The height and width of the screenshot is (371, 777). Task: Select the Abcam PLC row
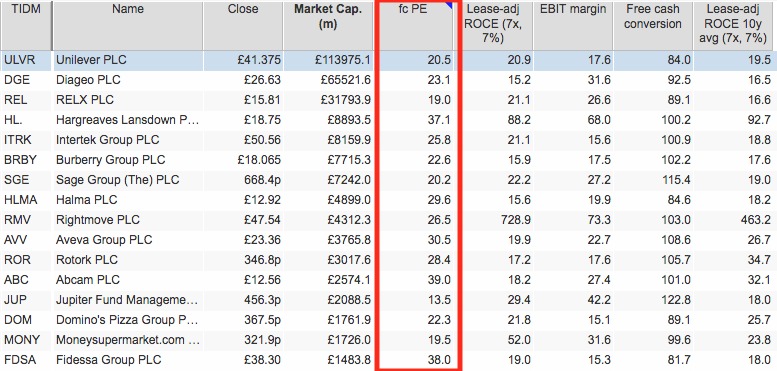pyautogui.click(x=388, y=280)
